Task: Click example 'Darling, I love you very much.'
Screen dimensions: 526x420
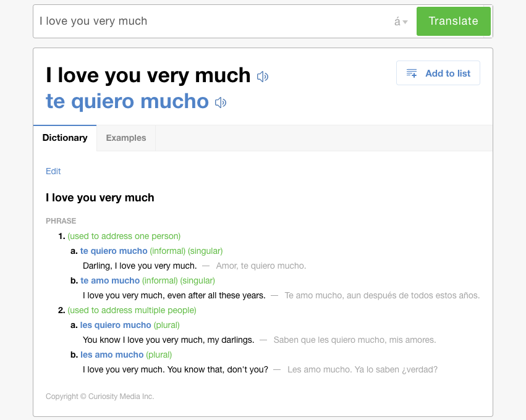Action: point(140,266)
